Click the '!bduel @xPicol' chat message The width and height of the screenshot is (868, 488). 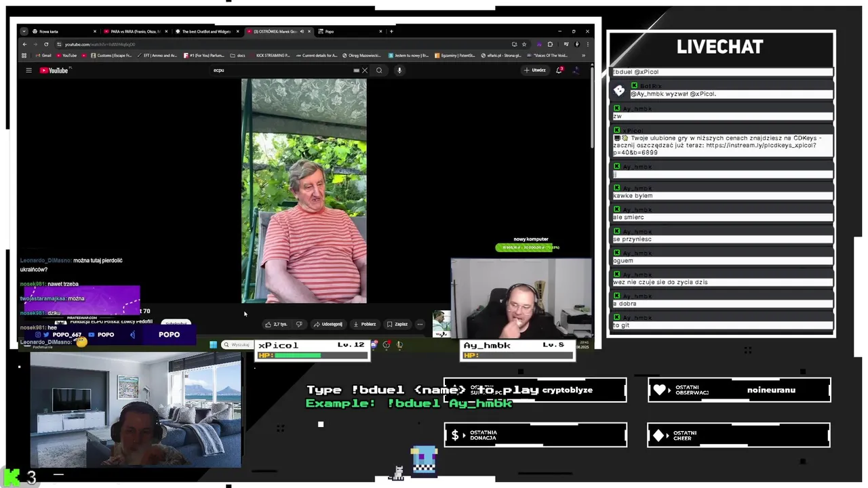(x=723, y=71)
